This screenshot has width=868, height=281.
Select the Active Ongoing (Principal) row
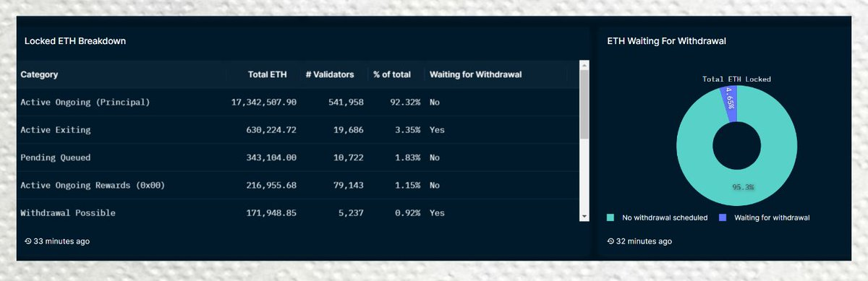click(297, 102)
